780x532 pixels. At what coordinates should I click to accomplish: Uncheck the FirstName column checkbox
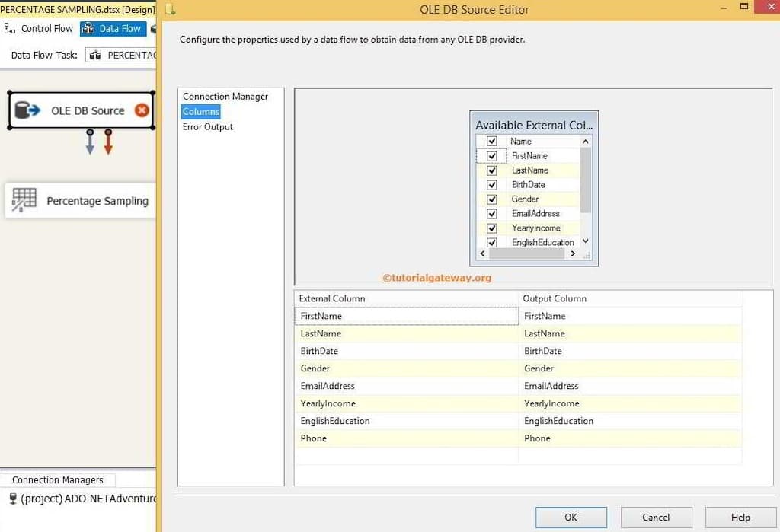pos(492,156)
